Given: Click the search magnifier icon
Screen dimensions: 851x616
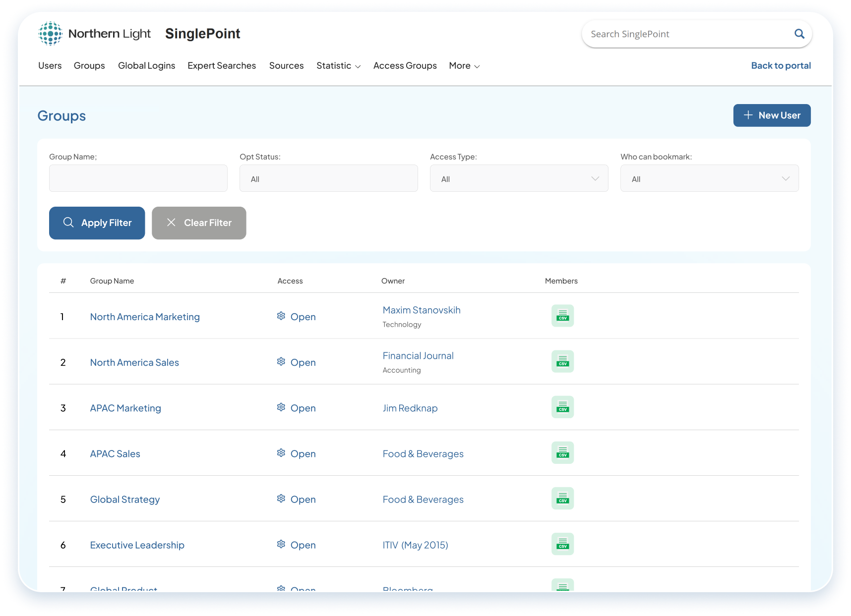Looking at the screenshot, I should pos(799,34).
